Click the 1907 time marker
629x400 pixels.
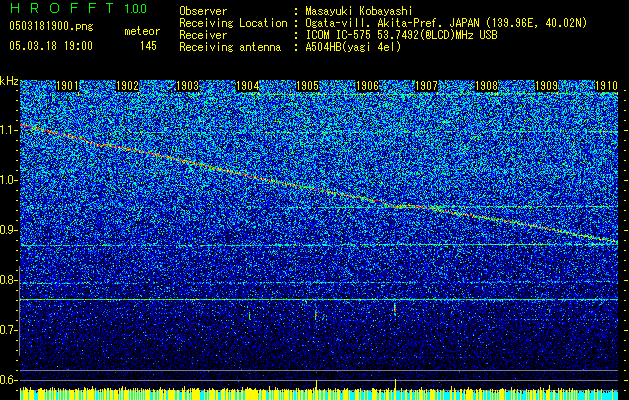tap(426, 86)
